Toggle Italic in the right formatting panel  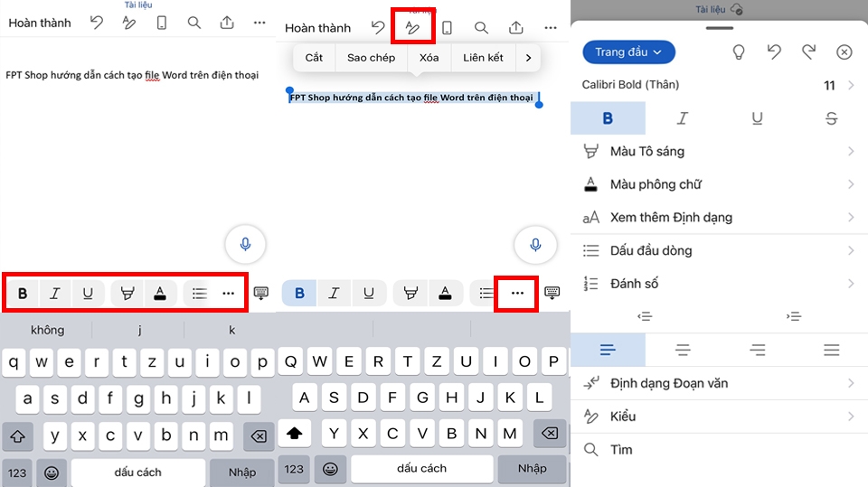click(x=683, y=117)
